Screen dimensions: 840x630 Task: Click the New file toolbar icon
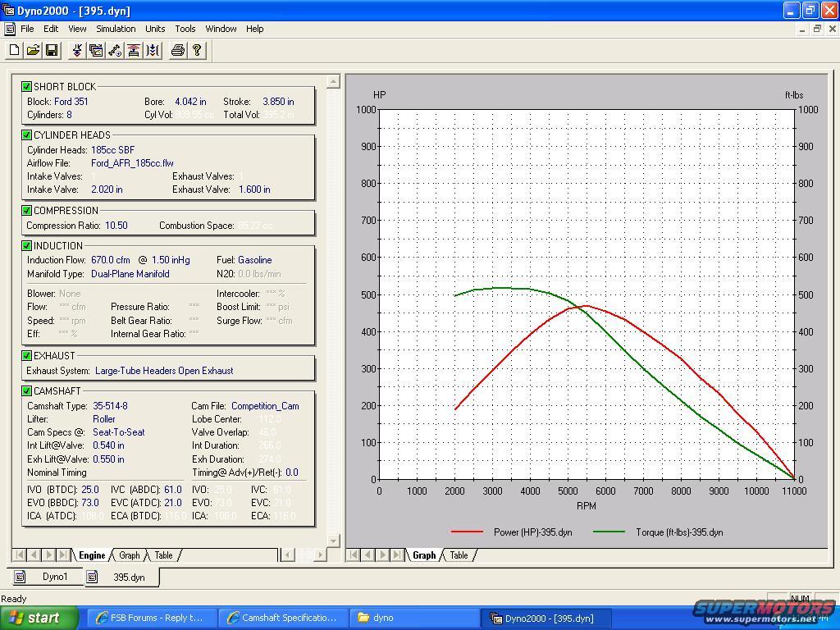14,51
